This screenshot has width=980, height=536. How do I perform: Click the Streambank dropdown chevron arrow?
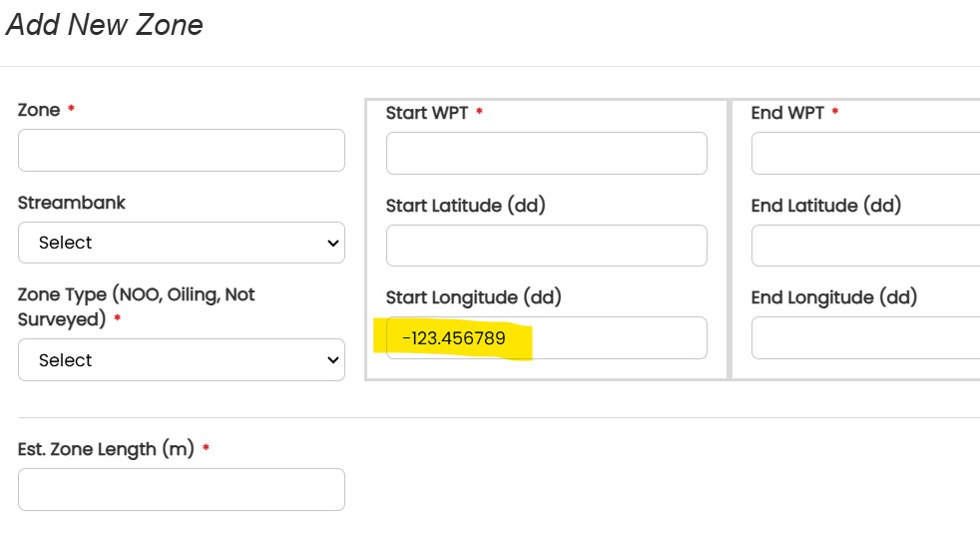pos(333,243)
